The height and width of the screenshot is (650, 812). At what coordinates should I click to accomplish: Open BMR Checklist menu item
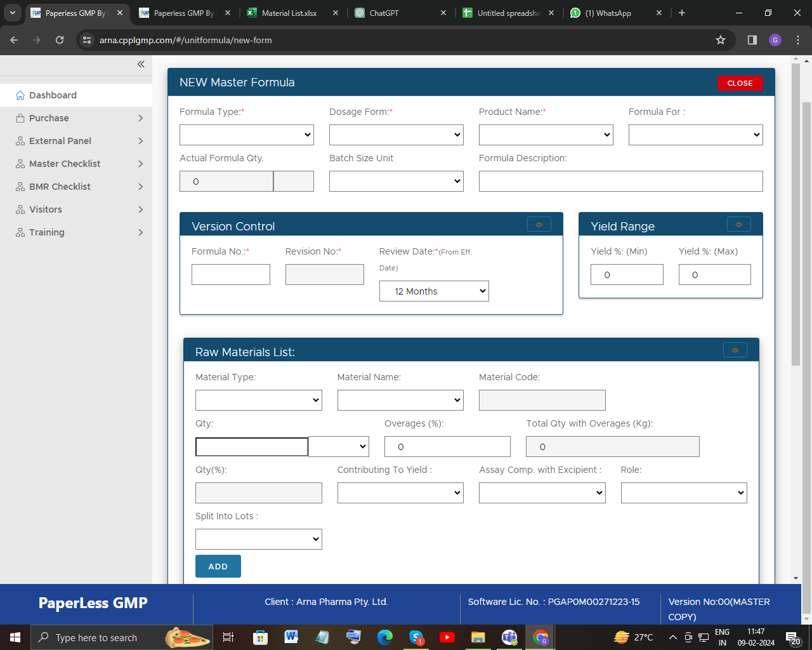(x=60, y=187)
